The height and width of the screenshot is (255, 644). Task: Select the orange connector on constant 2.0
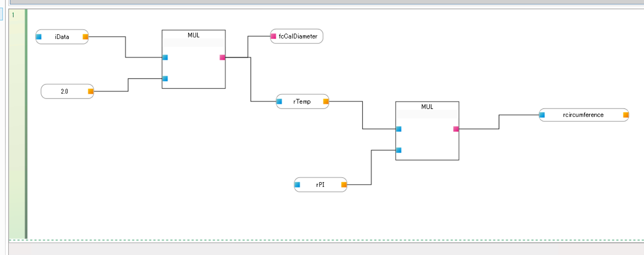tap(91, 91)
